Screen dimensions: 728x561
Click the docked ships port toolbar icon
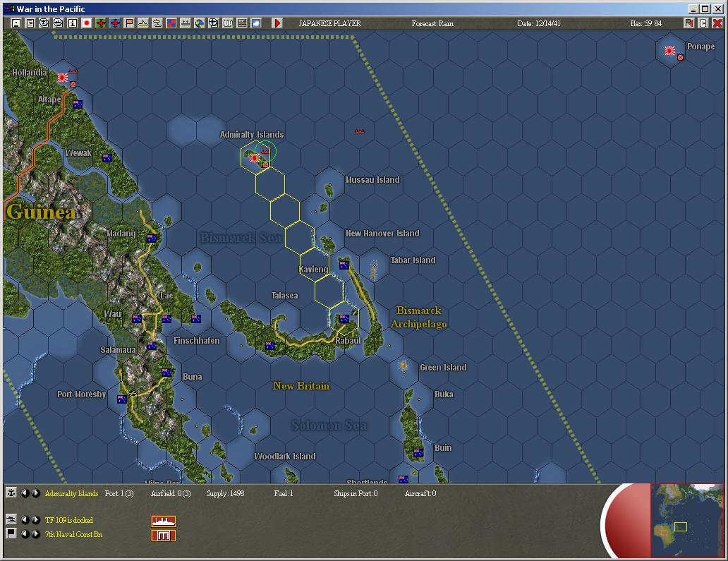click(186, 23)
